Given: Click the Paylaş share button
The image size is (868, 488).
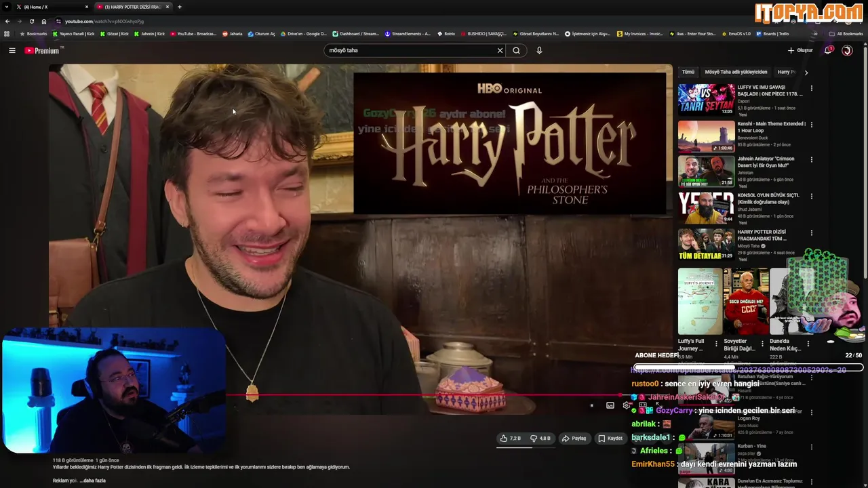Looking at the screenshot, I should tap(574, 439).
